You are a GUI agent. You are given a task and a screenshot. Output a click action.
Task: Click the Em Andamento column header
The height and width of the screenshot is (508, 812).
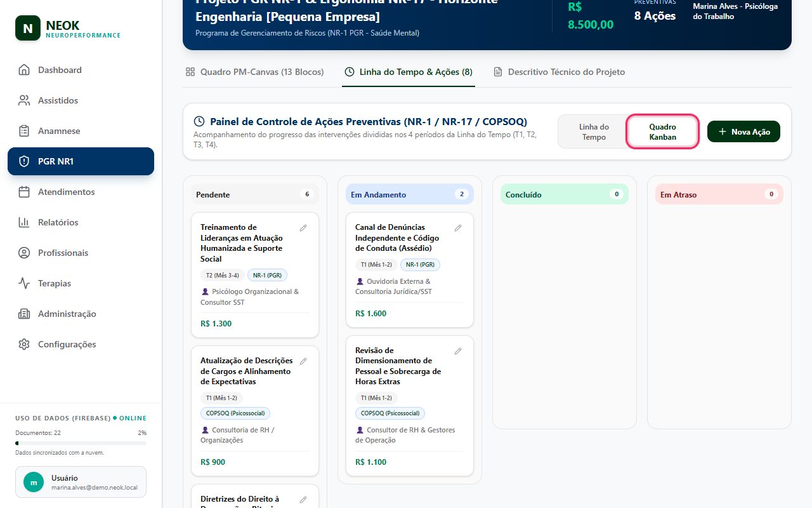tap(410, 194)
